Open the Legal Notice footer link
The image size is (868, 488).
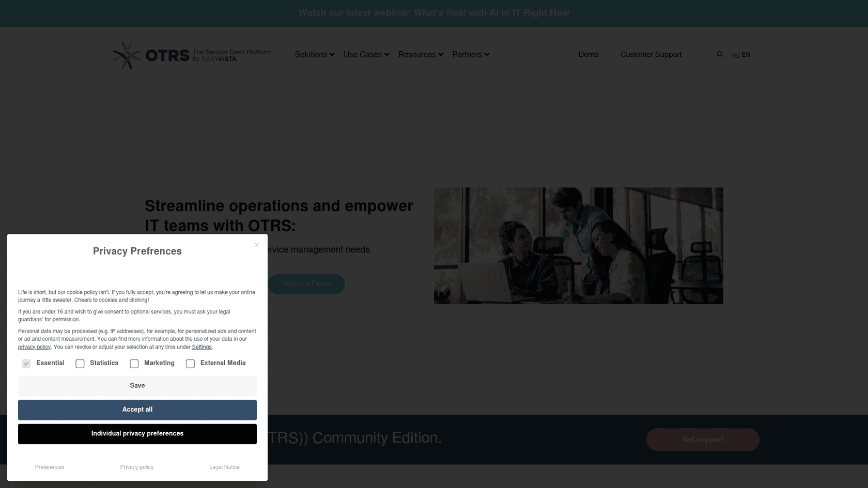click(x=224, y=467)
